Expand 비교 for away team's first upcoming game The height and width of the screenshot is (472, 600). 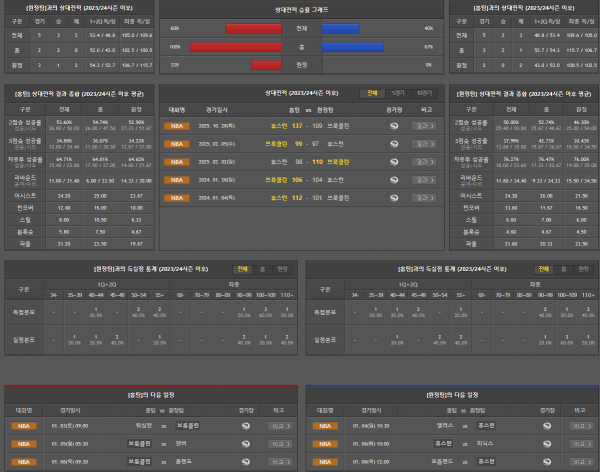click(577, 426)
